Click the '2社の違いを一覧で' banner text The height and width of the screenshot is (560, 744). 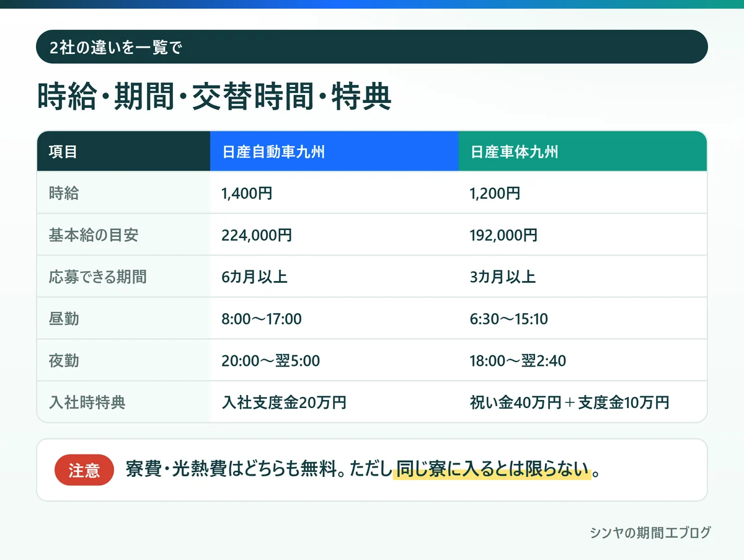(116, 47)
